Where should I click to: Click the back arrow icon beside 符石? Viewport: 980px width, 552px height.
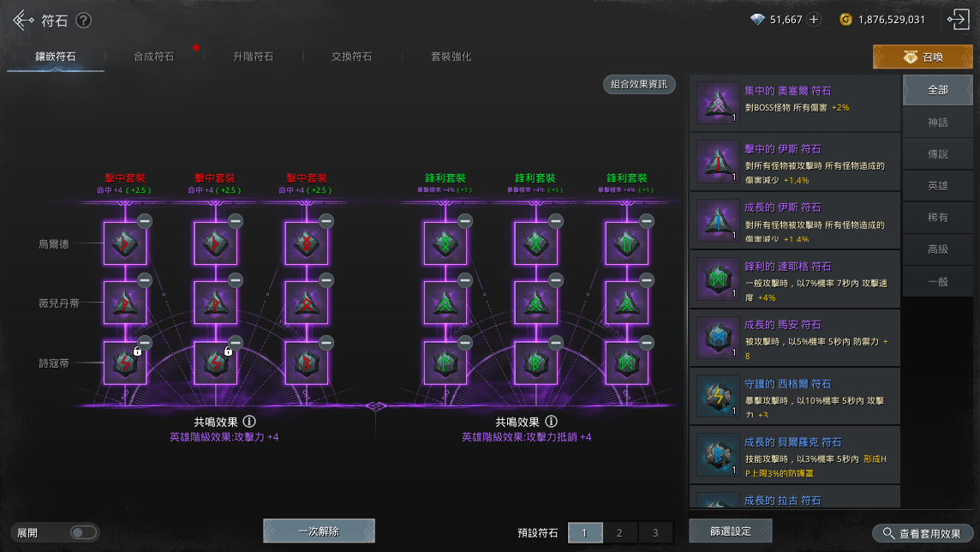pos(23,21)
